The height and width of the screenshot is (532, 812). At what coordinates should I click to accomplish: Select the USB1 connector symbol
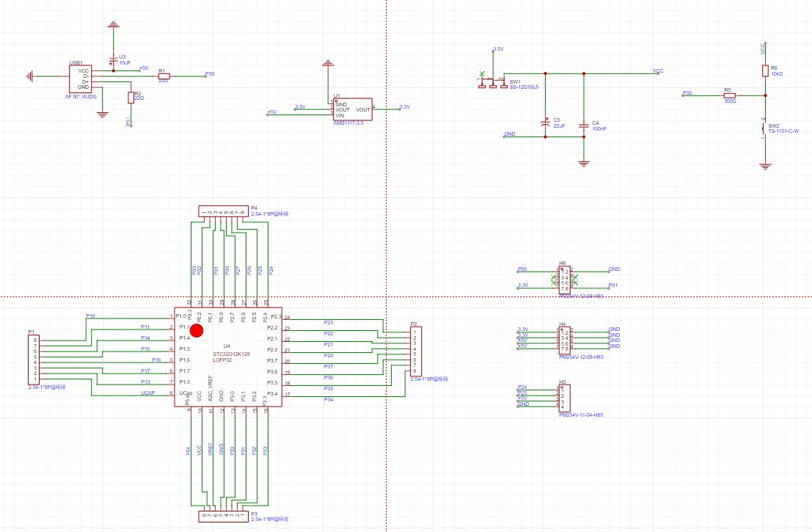click(x=80, y=79)
